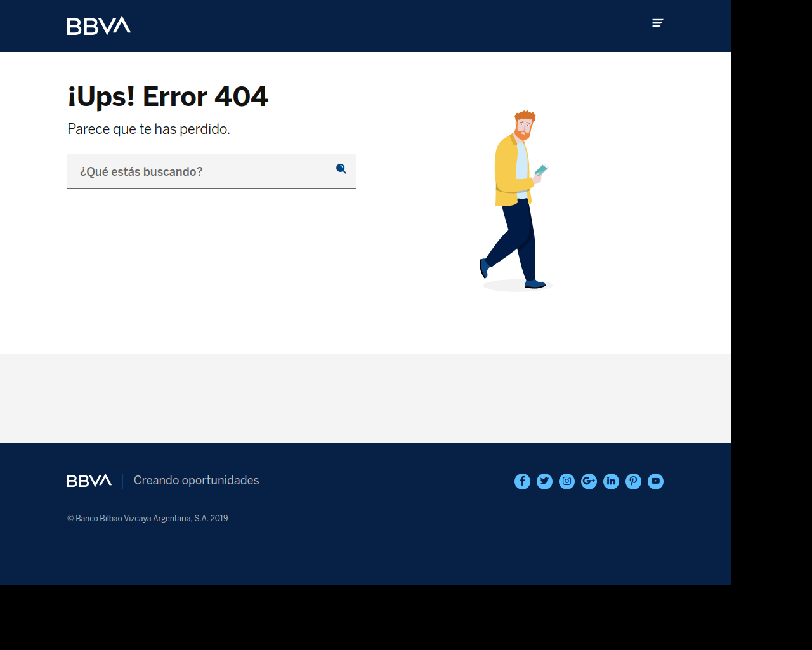Click the magnifying glass search icon
The height and width of the screenshot is (650, 812).
(x=341, y=169)
